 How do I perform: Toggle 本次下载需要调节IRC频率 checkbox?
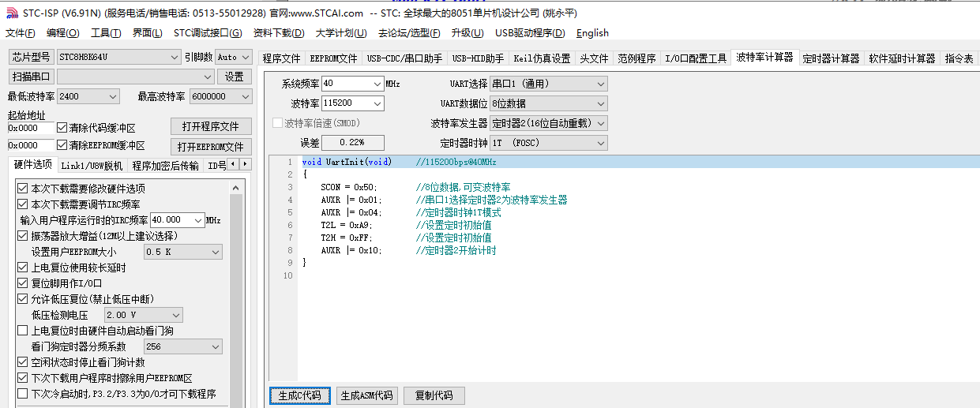[22, 204]
